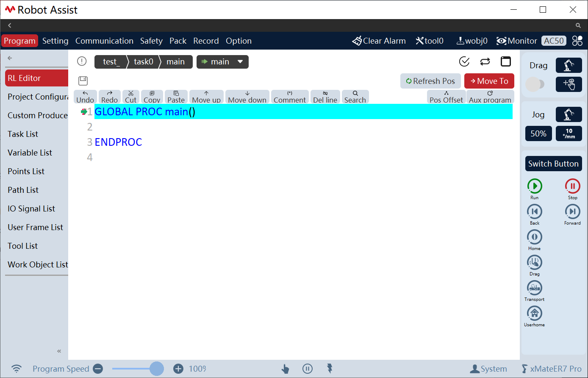Click the back chevron in dark bar
Viewport: 588px width, 378px height.
click(x=9, y=25)
